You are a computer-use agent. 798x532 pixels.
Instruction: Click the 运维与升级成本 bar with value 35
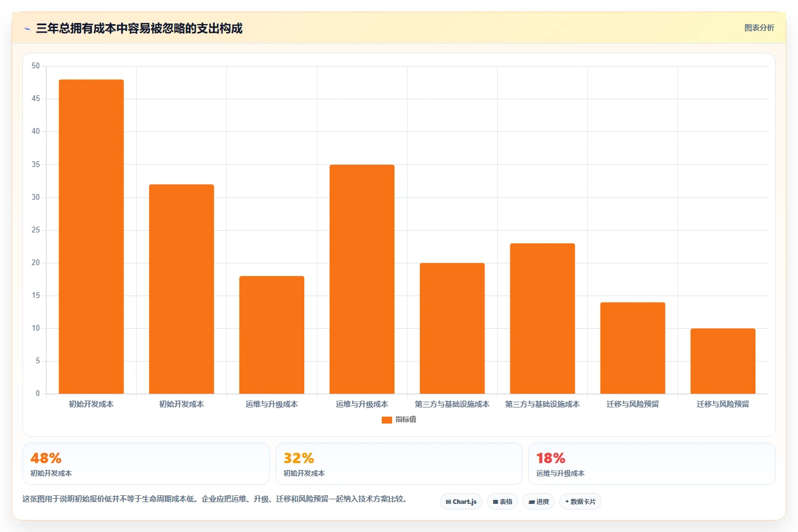point(362,279)
